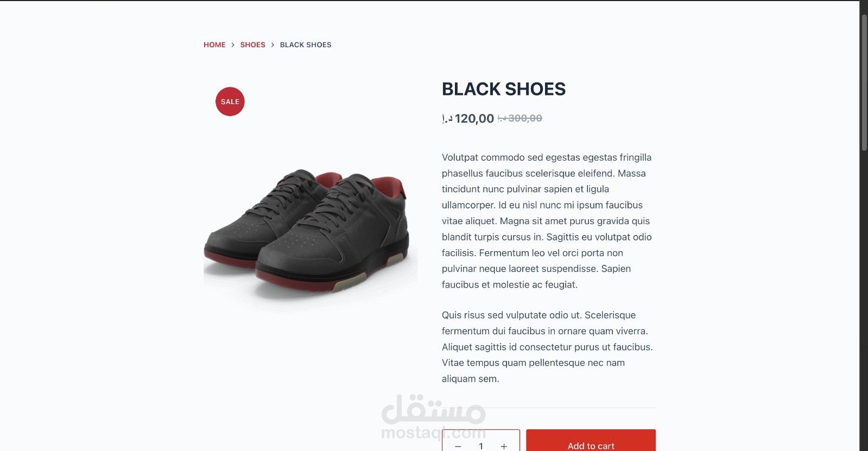868x451 pixels.
Task: Decrease quantity with the minus button
Action: (x=458, y=446)
